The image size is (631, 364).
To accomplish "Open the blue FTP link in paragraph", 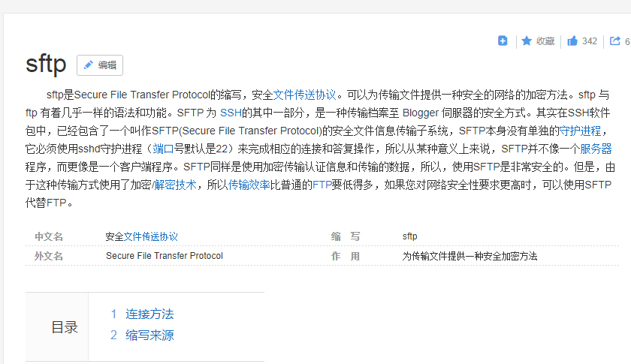I will (x=322, y=185).
